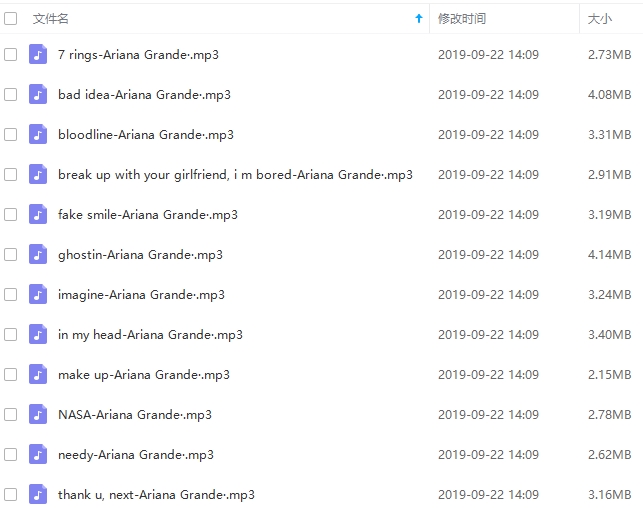Image resolution: width=643 pixels, height=508 pixels.
Task: Click size value 3.16MB
Action: (x=609, y=494)
